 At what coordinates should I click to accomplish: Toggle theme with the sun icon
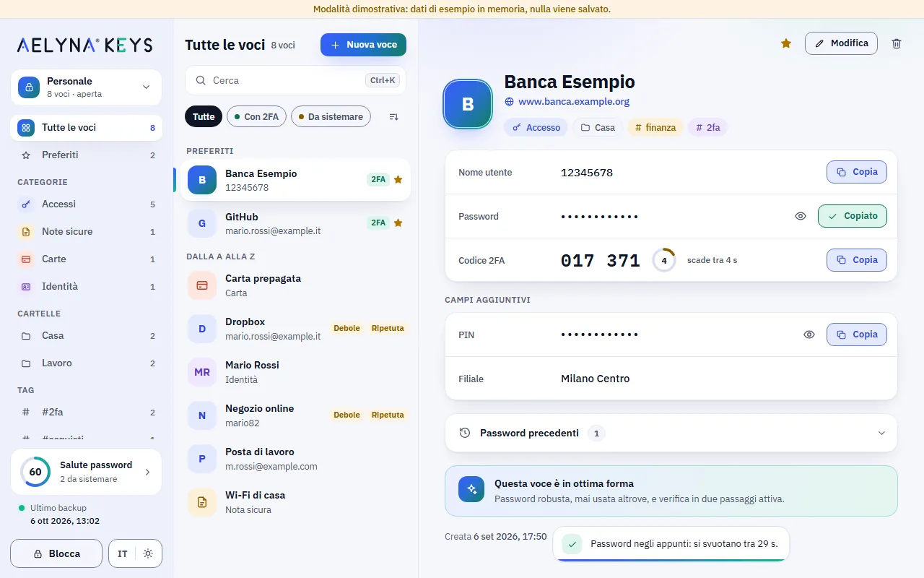(148, 553)
